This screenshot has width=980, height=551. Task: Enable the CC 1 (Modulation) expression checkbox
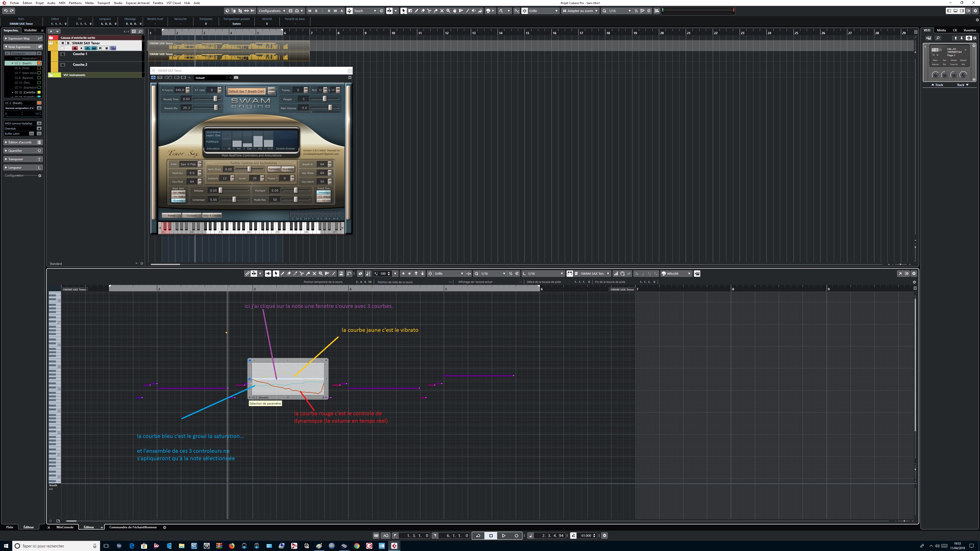39,58
